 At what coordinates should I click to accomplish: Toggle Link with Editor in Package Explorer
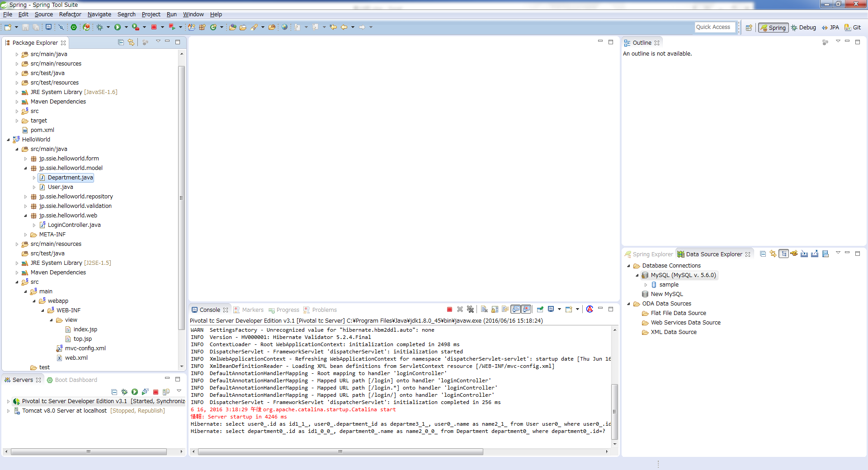click(131, 42)
